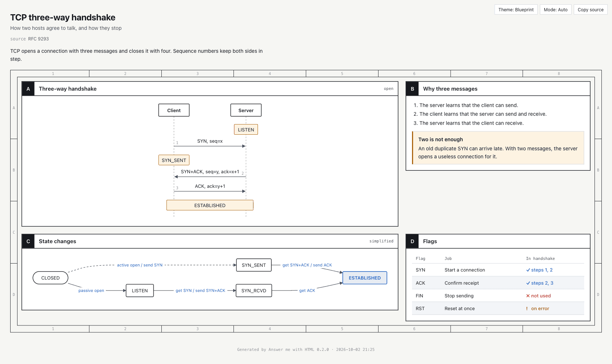Select the panel B letter badge
Image resolution: width=612 pixels, height=364 pixels.
click(412, 89)
